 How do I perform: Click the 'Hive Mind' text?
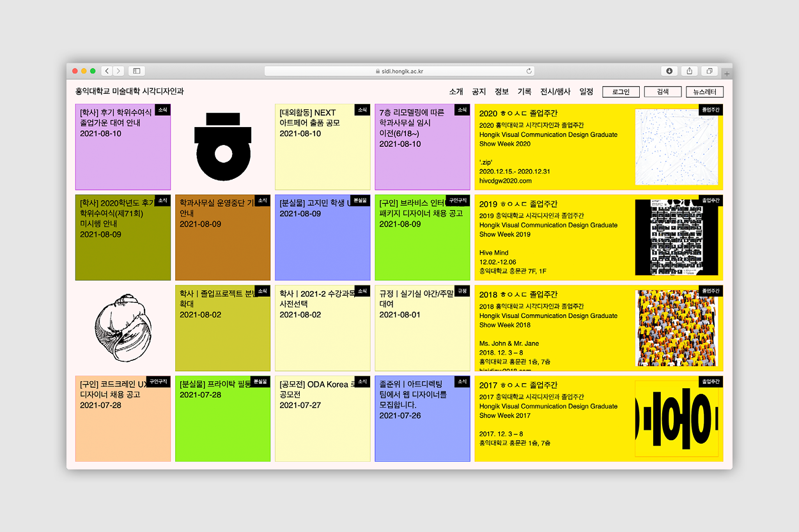(494, 253)
